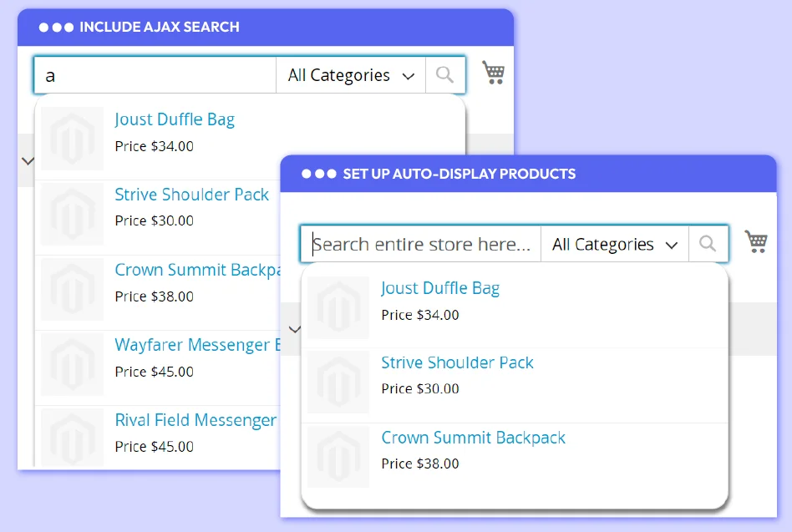Click the chevron at the front window's left edge
Screen dimensions: 792x532
click(294, 329)
